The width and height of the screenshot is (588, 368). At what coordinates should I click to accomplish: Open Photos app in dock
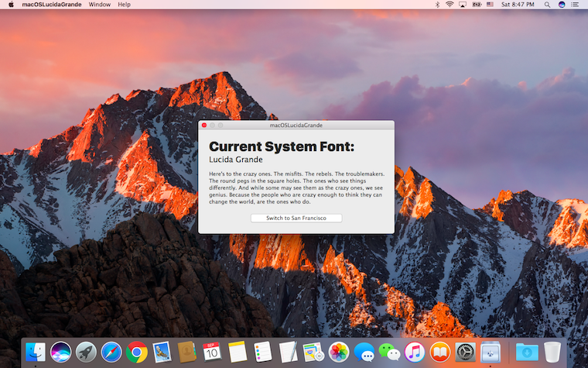(x=338, y=352)
